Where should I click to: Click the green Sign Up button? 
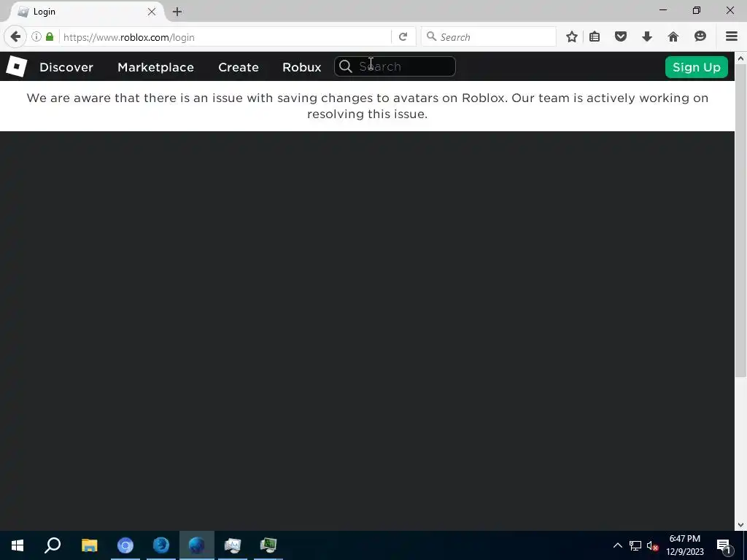[x=696, y=67]
